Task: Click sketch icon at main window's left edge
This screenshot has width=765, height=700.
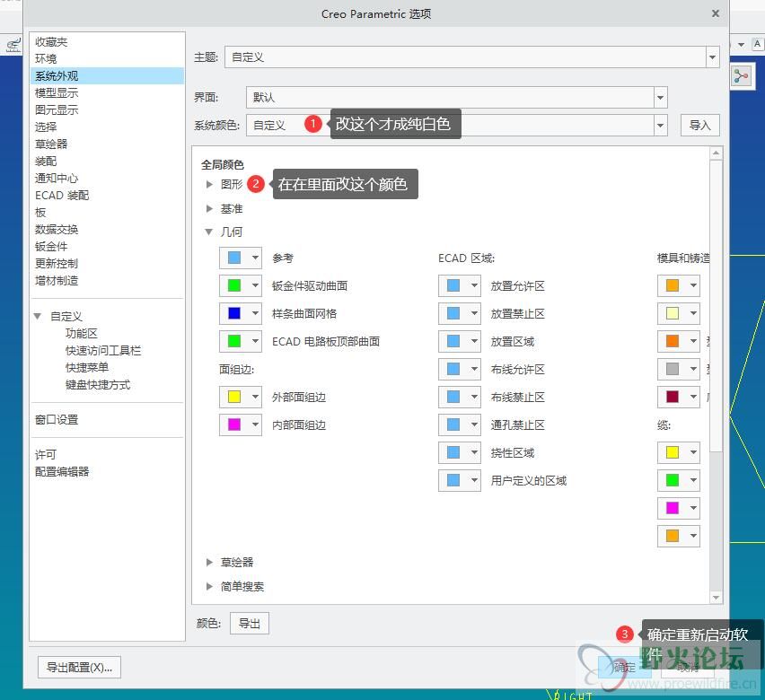Action: coord(13,45)
